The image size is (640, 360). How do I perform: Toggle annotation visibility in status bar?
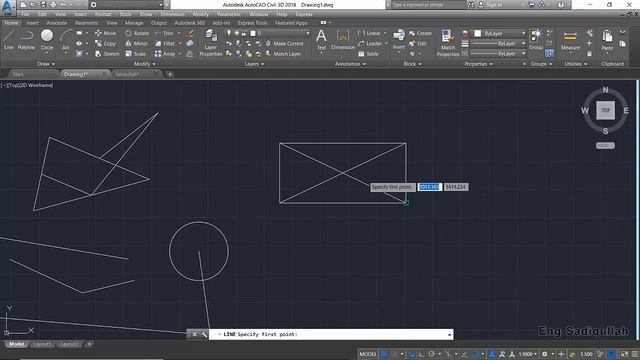point(492,354)
